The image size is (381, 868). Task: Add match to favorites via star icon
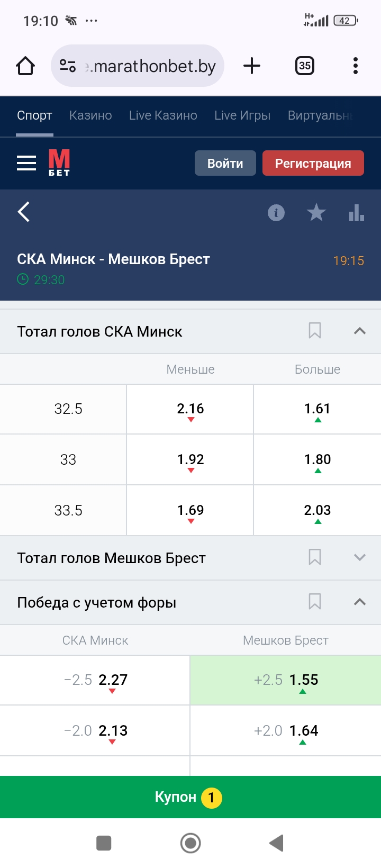tap(316, 213)
